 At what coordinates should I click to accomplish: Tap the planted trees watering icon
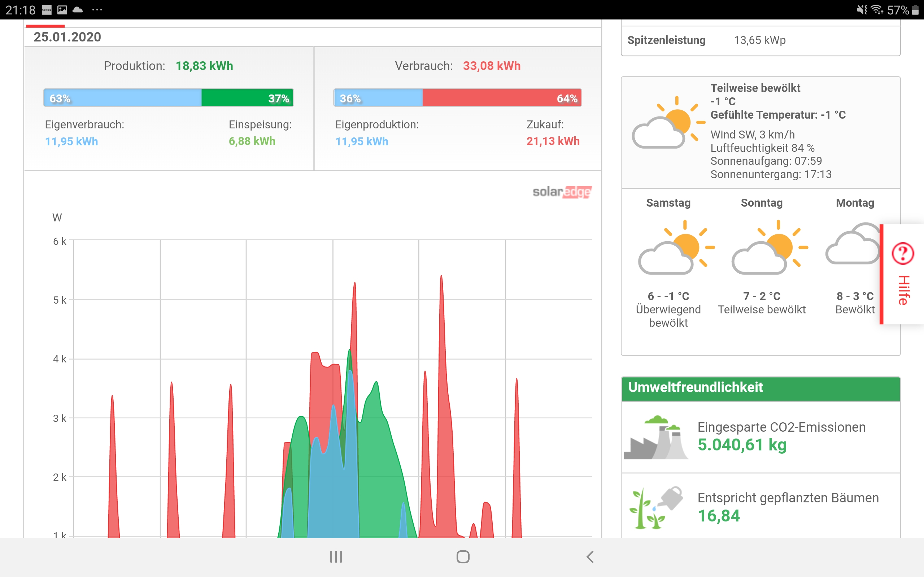656,508
